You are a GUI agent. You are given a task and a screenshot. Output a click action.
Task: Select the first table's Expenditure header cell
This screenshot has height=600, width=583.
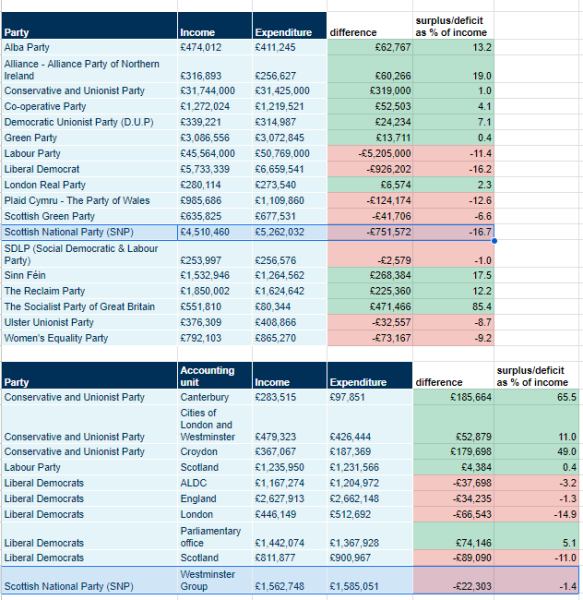click(290, 26)
